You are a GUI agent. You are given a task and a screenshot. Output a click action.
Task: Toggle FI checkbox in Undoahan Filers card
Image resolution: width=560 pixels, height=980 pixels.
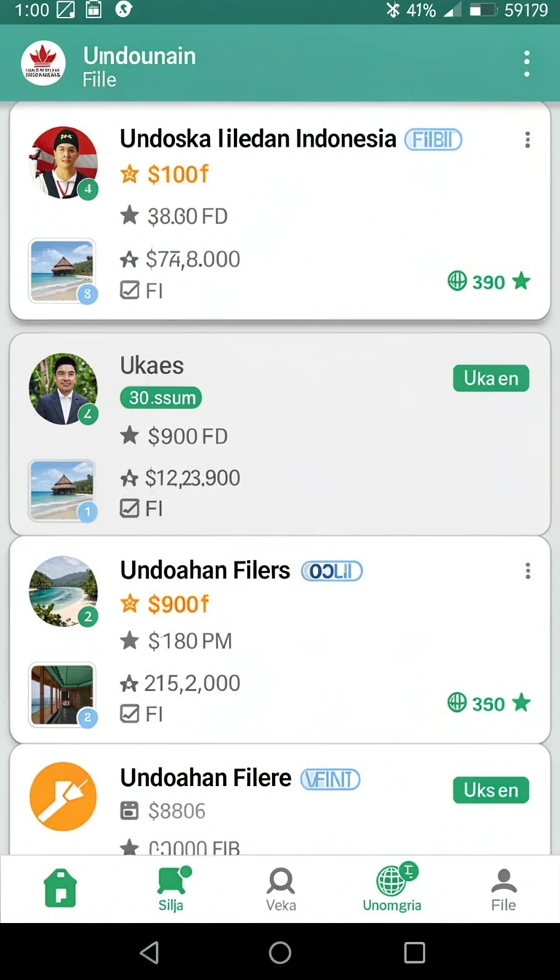pyautogui.click(x=130, y=713)
